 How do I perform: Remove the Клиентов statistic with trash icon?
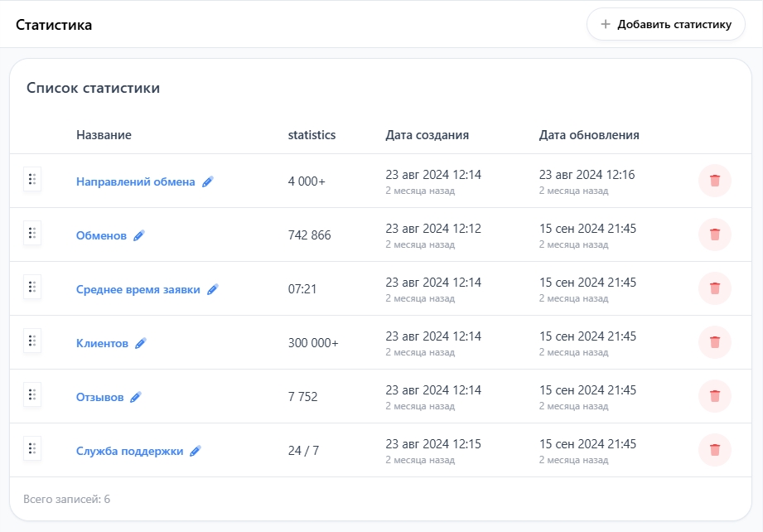click(714, 342)
